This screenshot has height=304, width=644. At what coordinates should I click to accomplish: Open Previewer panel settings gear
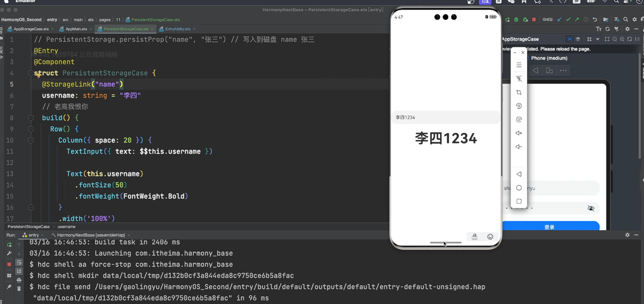click(x=627, y=29)
